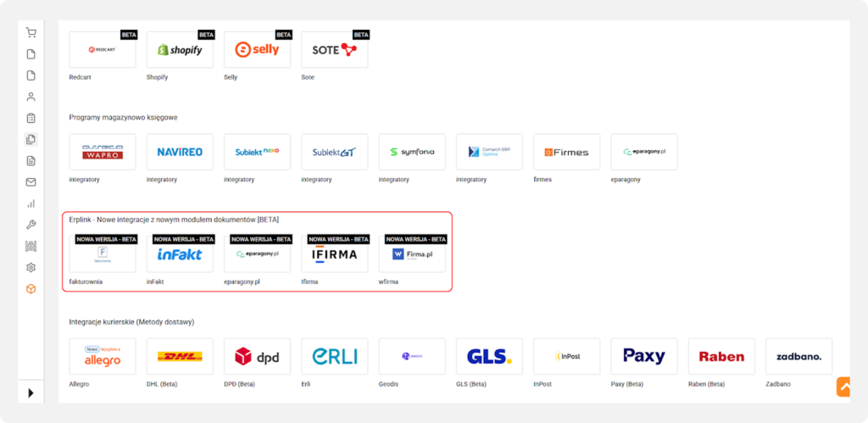The height and width of the screenshot is (423, 868).
Task: Select eparagony.pl tile in Programy magazynowo księgowe
Action: (644, 152)
